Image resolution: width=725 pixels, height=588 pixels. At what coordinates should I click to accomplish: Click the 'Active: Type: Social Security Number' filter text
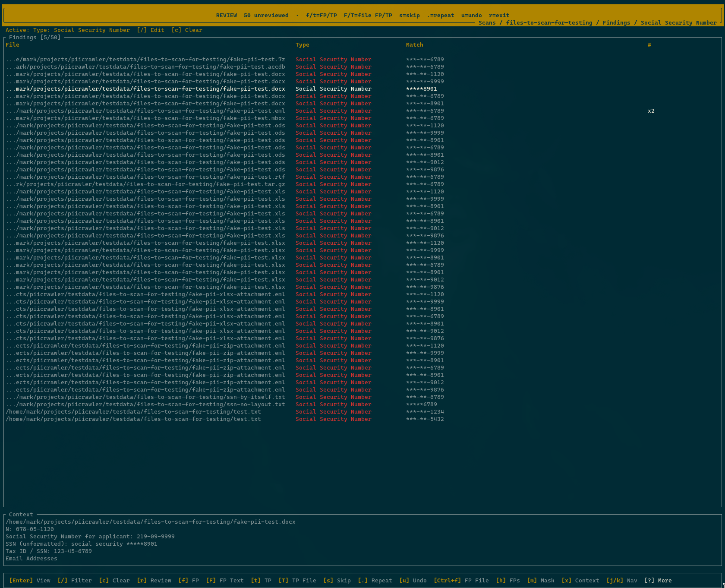68,30
